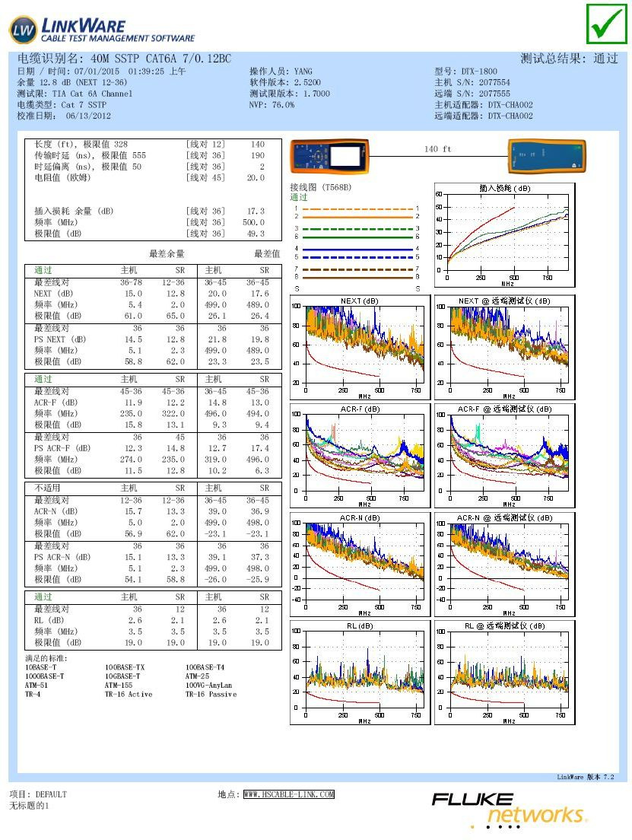Viewport: 632px width, 840px height.
Task: Click the 主机 S/N: 2077554 text
Action: pos(472,82)
